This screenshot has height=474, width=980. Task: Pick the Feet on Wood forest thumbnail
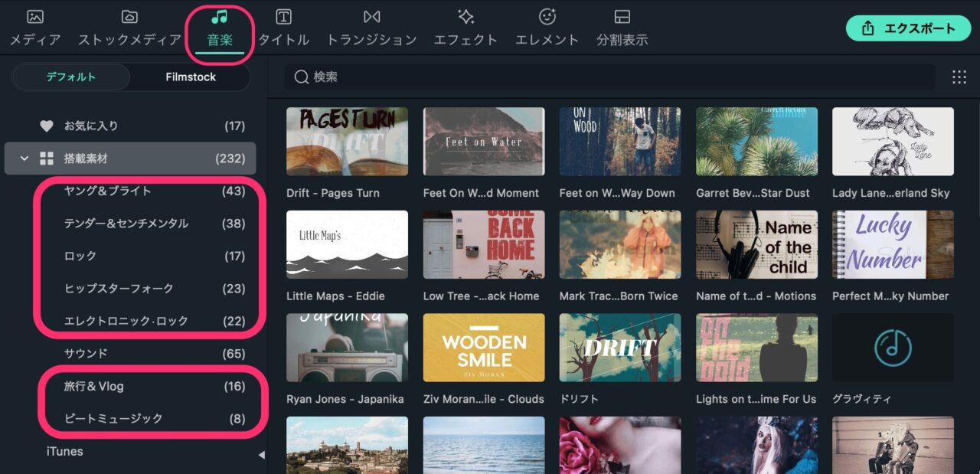coord(620,142)
